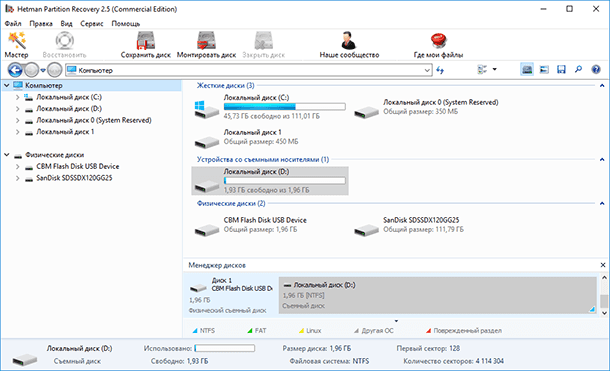Launch the Мастер recovery wizard

coord(16,45)
